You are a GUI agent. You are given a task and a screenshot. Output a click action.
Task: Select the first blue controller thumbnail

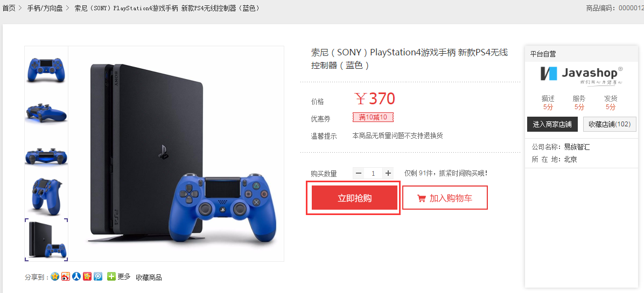46,66
